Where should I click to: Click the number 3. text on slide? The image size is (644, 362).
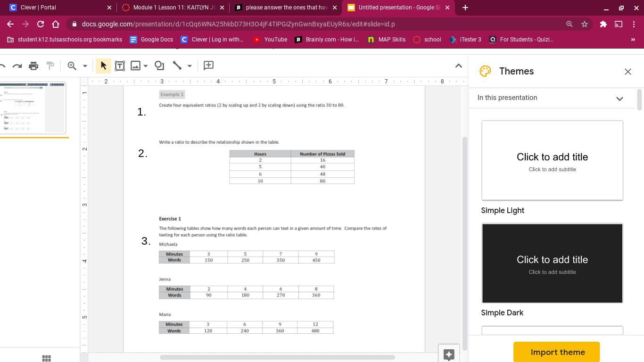point(146,241)
